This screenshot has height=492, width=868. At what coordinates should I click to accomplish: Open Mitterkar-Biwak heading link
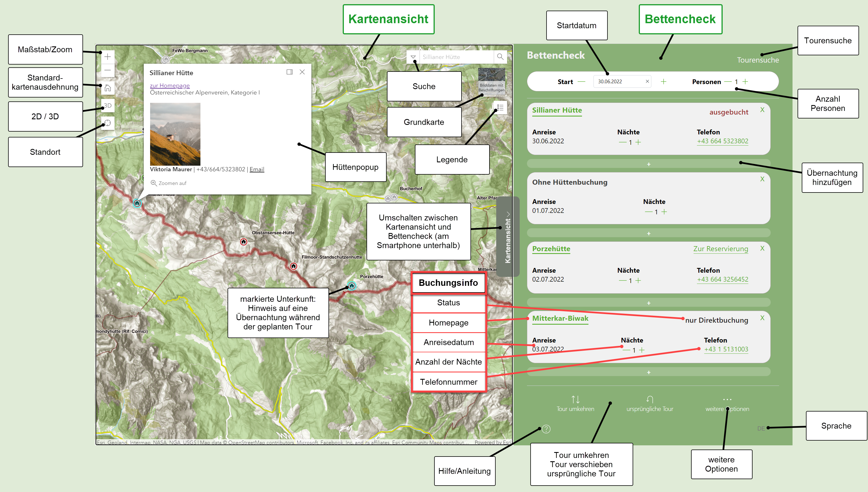tap(560, 319)
